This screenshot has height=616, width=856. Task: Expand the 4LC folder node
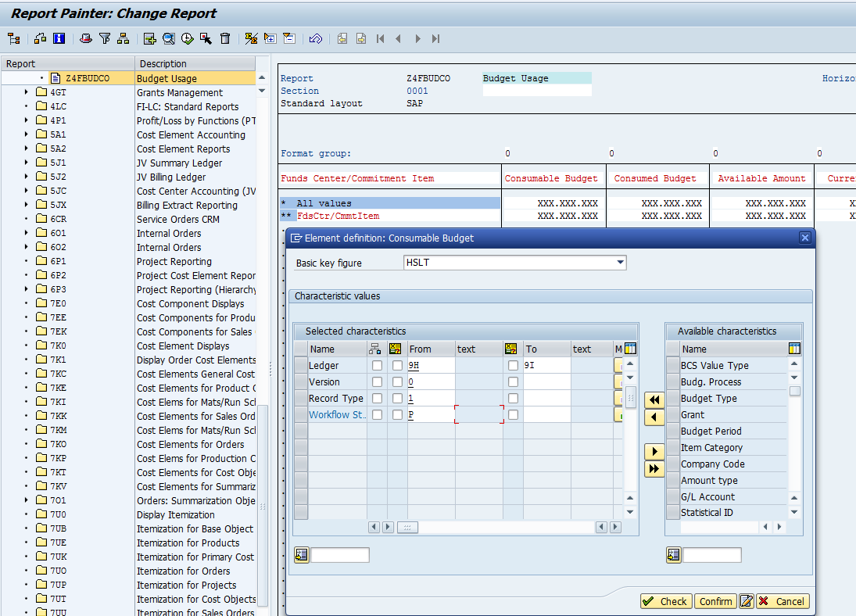click(x=27, y=106)
